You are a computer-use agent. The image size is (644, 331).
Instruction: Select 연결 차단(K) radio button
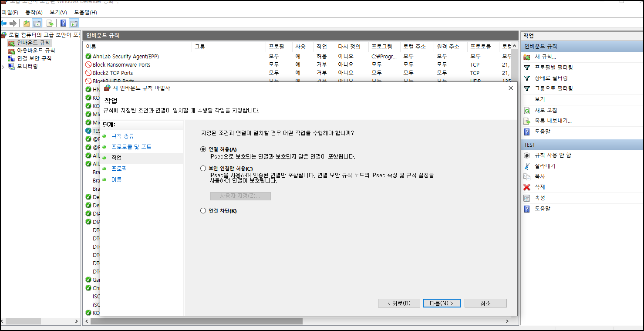203,211
